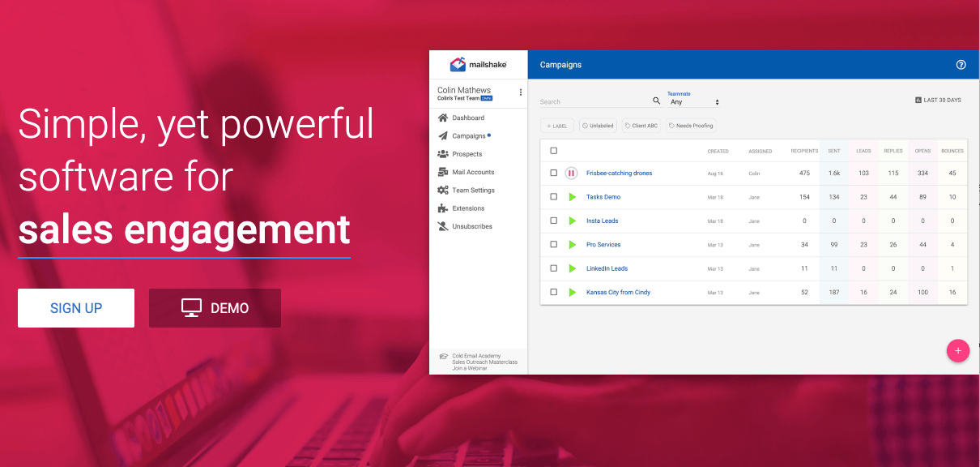Click the play icon for Pro Services
This screenshot has height=467, width=980.
coord(572,244)
